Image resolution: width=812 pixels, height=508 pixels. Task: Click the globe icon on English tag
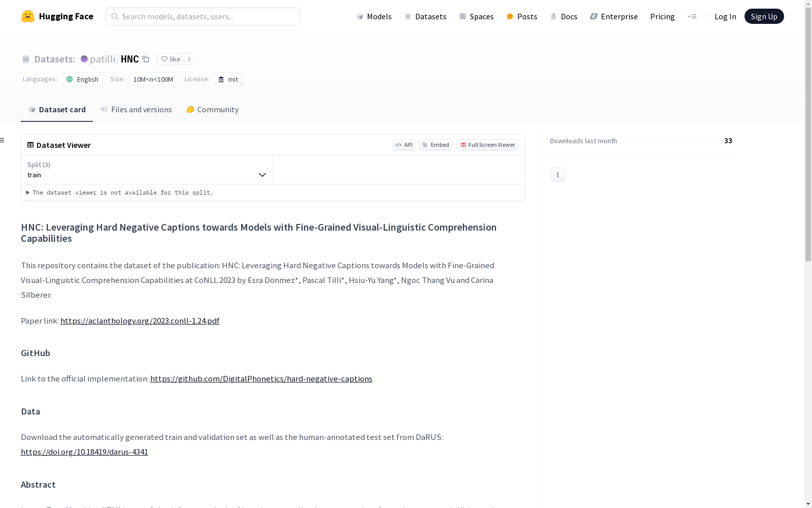[x=70, y=79]
